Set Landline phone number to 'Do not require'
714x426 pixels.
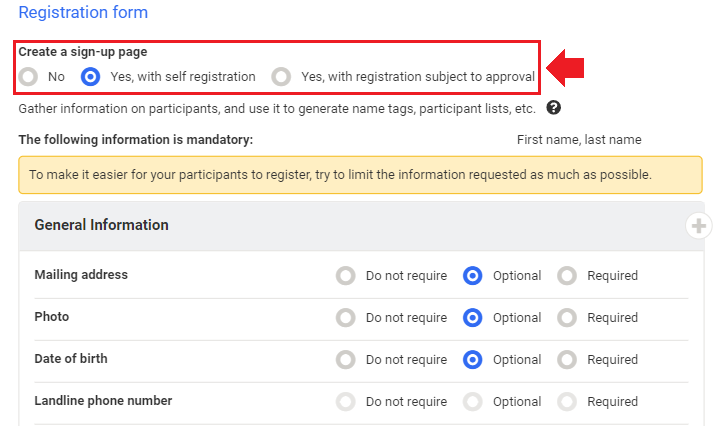click(346, 402)
